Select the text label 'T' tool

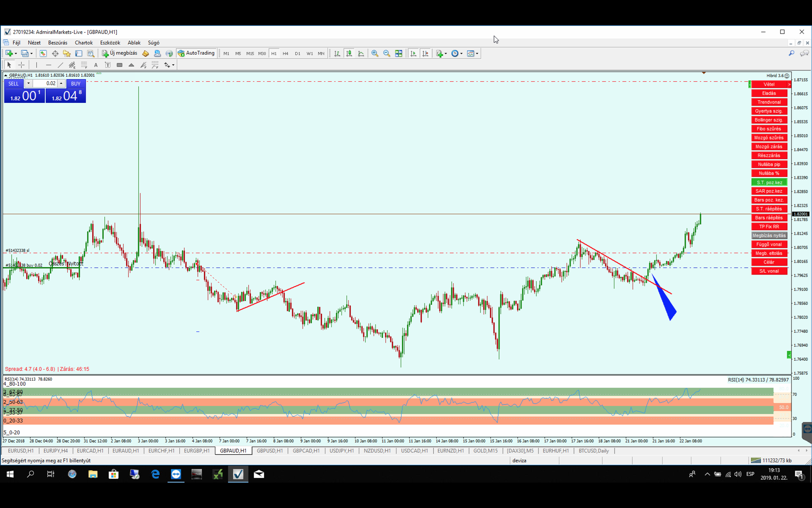click(x=108, y=65)
